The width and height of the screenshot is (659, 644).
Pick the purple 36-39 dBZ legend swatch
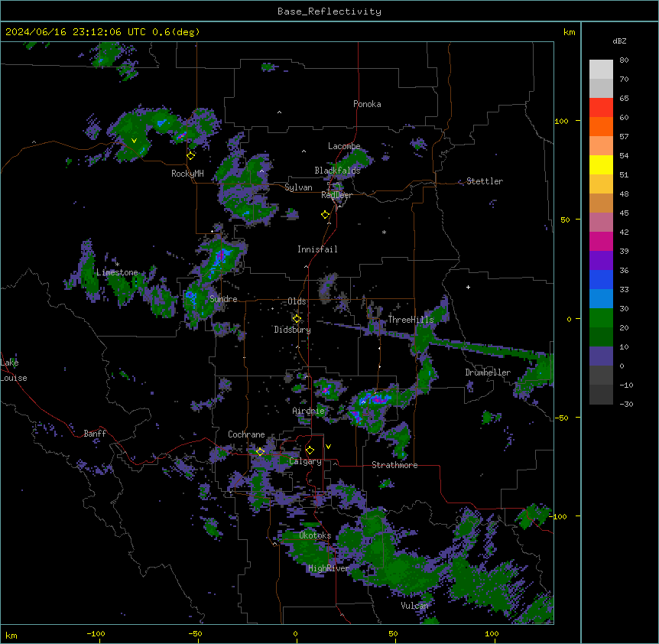(x=601, y=261)
